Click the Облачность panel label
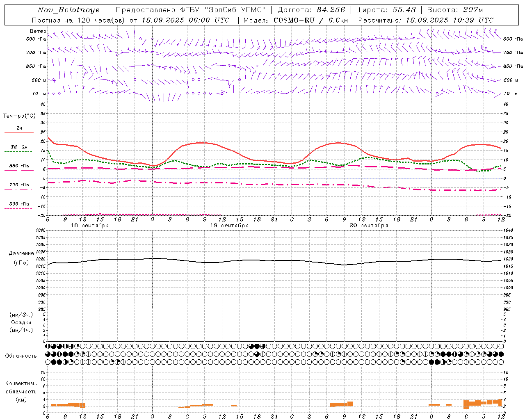 point(21,356)
